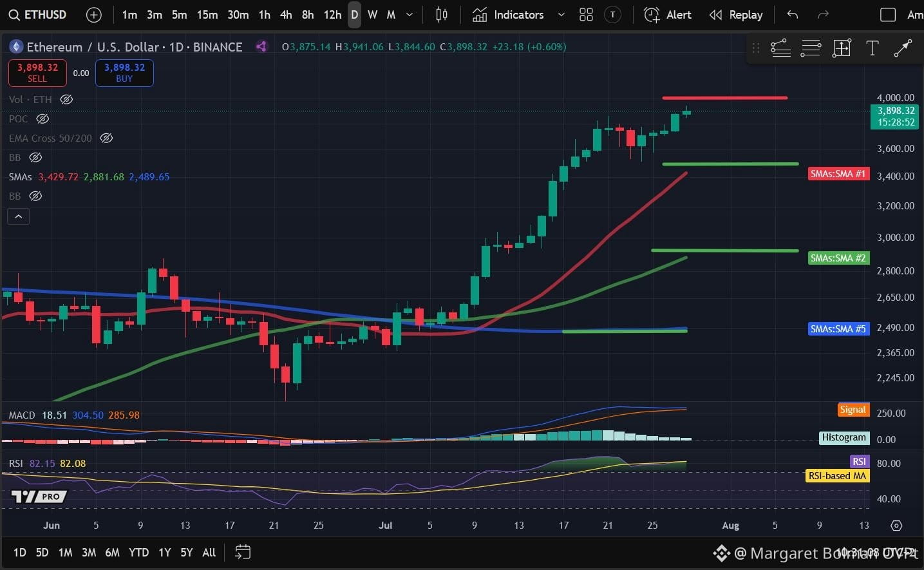This screenshot has width=924, height=570.
Task: Set date range to All
Action: pos(209,552)
